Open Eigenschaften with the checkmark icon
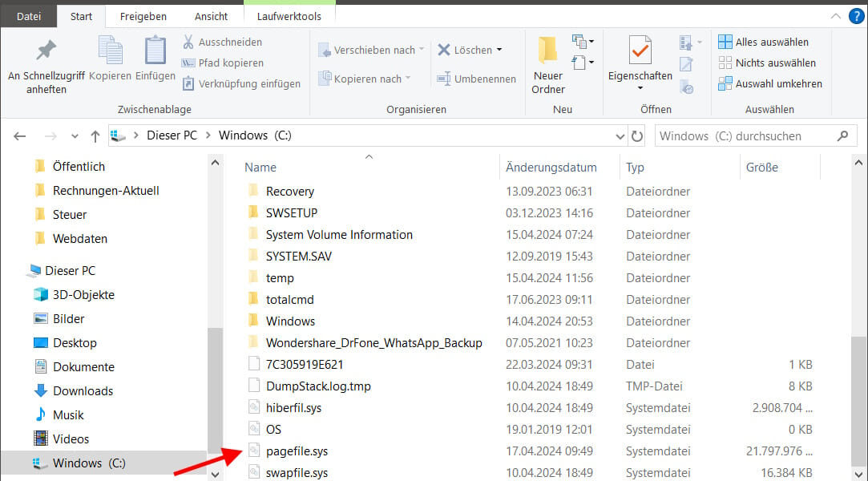 pos(640,51)
